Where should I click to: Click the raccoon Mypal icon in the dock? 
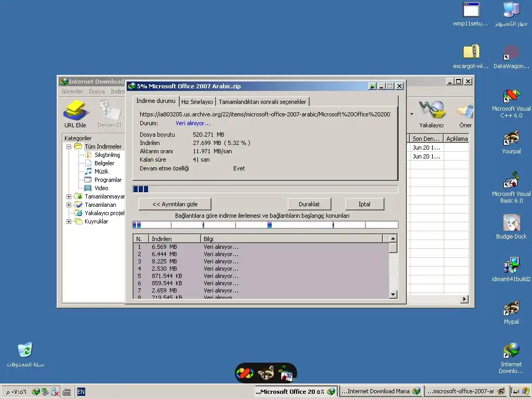[266, 373]
